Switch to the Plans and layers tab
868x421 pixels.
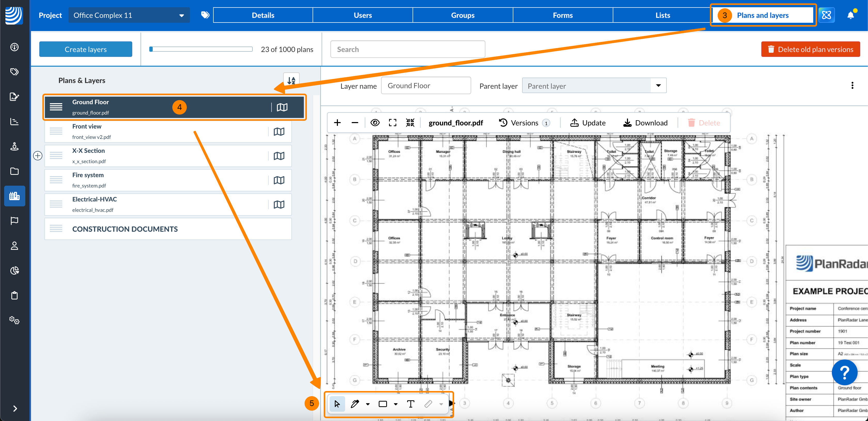(x=763, y=15)
